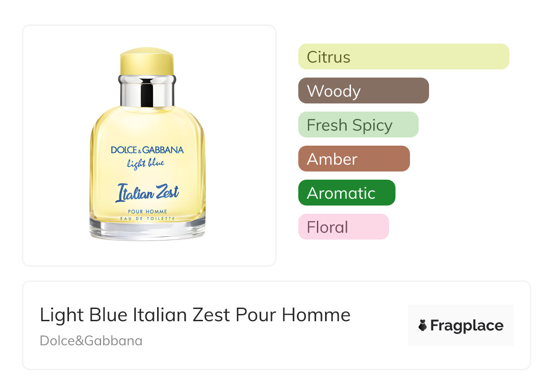
Task: Open the Light Blue Italian Zest Pour Homme title
Action: coord(195,315)
